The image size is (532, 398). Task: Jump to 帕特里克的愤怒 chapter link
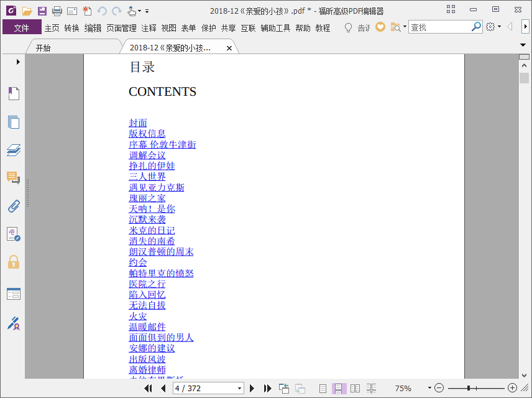(161, 273)
